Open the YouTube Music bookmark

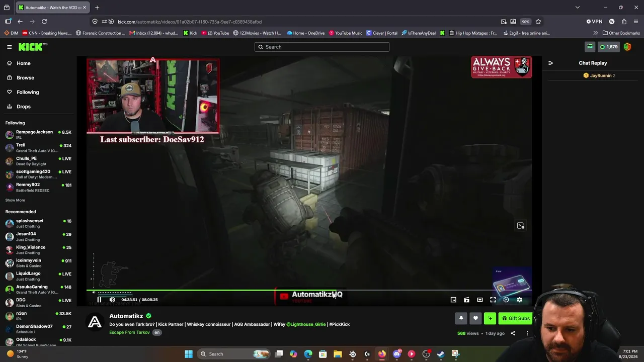tap(346, 33)
